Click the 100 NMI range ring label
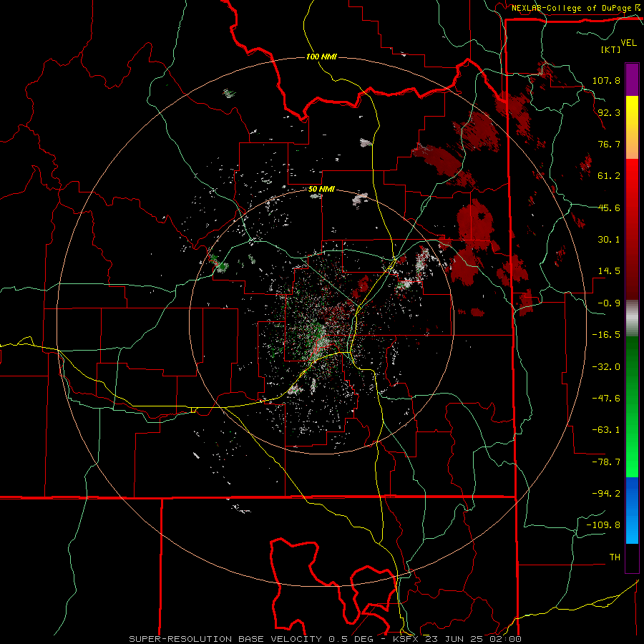644x644 pixels. [x=321, y=57]
